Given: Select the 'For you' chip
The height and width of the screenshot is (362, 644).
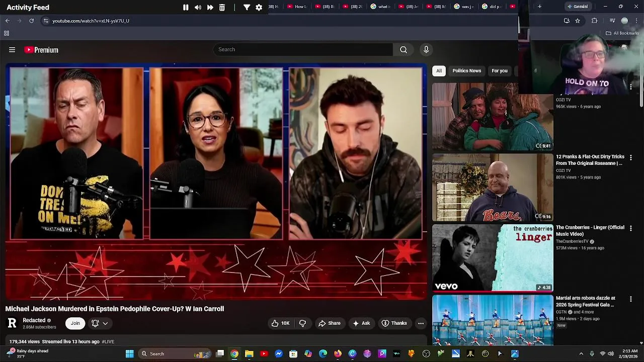Looking at the screenshot, I should click(x=500, y=71).
